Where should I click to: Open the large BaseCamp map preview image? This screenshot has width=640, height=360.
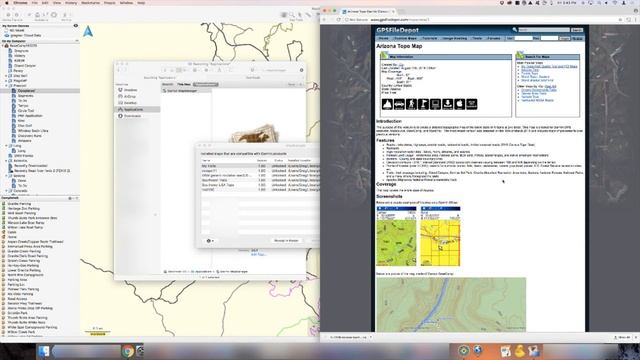(x=451, y=304)
